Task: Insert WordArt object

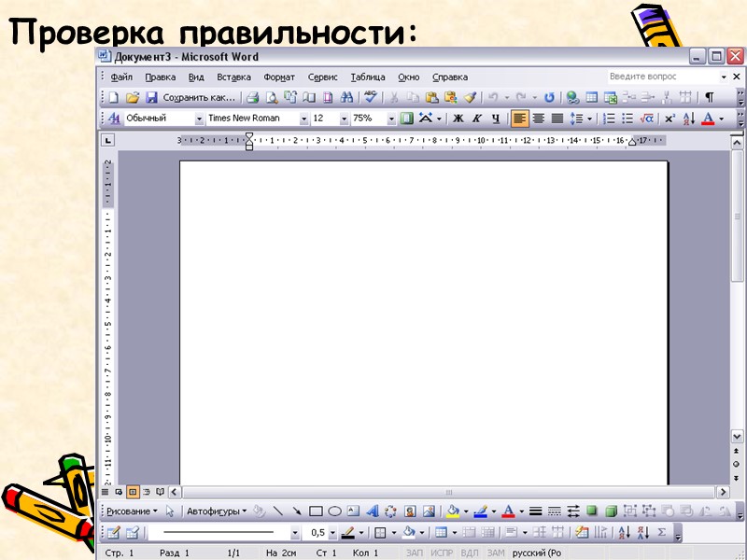Action: tap(372, 511)
